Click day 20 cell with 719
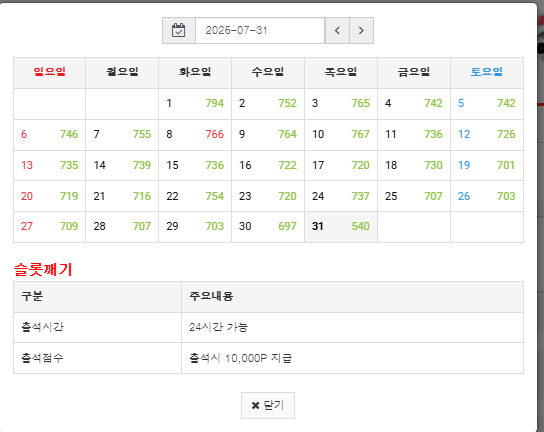This screenshot has width=544, height=432. click(50, 196)
